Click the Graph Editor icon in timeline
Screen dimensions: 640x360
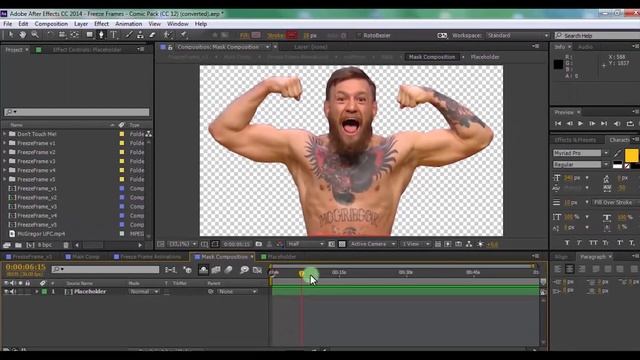coord(257,270)
